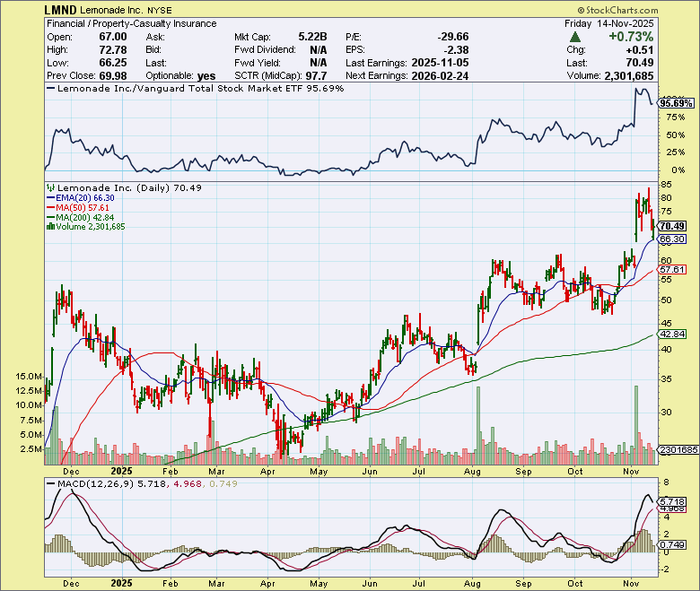
Task: Click the 2025 year label on price chart axis
Action: coord(121,472)
